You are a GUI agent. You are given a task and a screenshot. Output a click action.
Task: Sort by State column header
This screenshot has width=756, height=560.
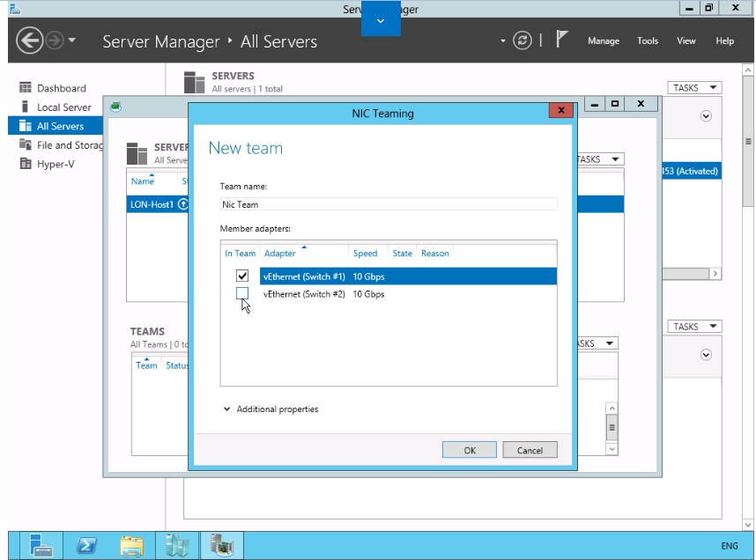click(x=402, y=254)
